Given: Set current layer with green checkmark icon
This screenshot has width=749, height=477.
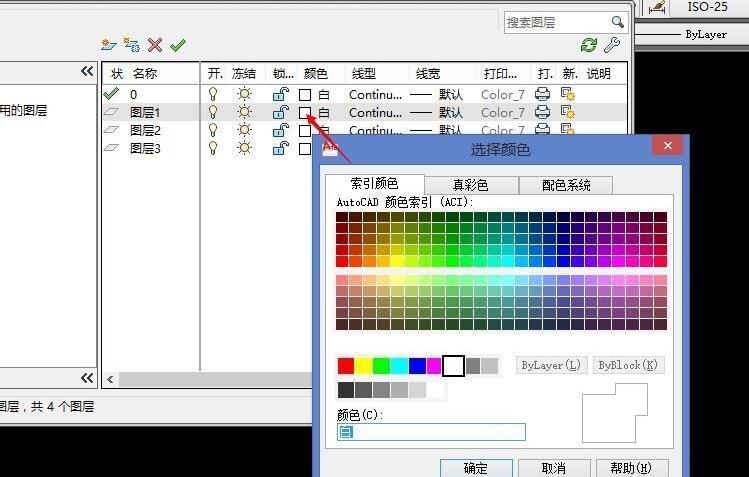Looking at the screenshot, I should [x=178, y=45].
